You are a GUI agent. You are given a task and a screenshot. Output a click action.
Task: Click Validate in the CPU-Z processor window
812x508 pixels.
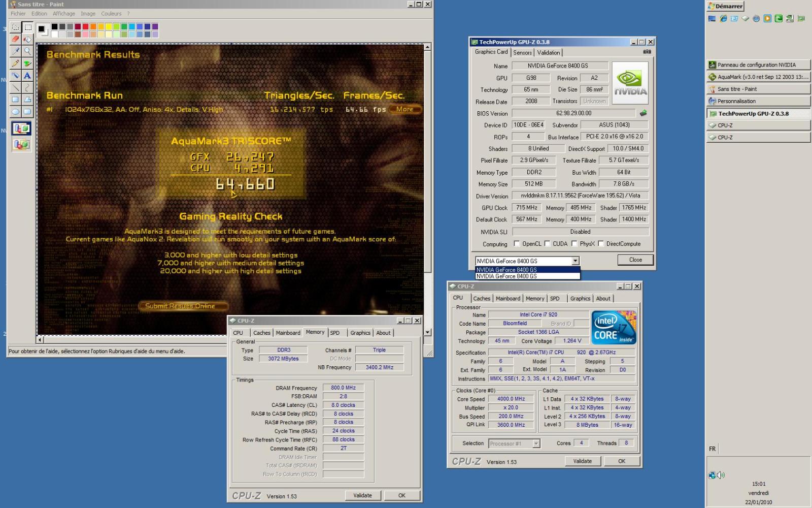(x=583, y=461)
